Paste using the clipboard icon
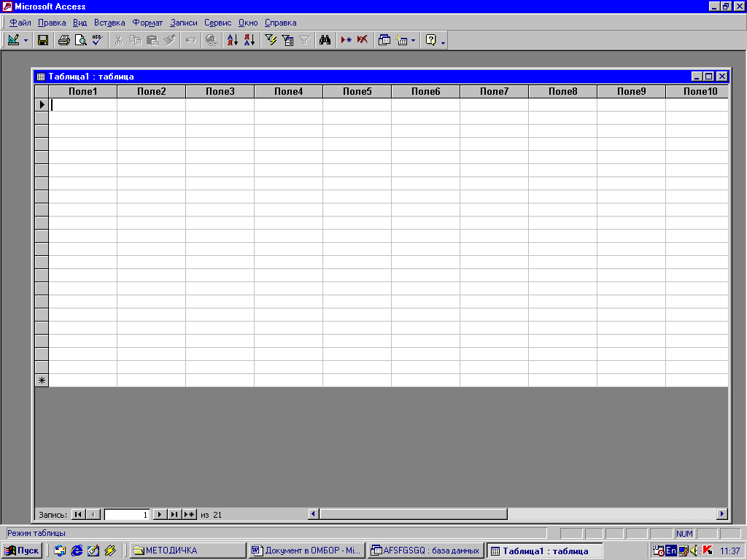Viewport: 747px width, 560px height. coord(152,40)
